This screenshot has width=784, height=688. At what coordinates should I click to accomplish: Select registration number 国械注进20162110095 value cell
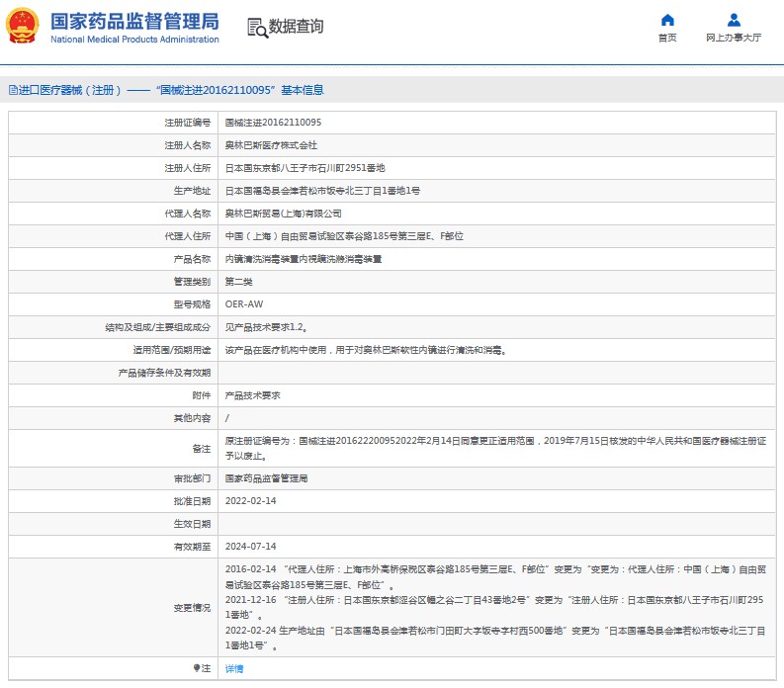pyautogui.click(x=273, y=123)
